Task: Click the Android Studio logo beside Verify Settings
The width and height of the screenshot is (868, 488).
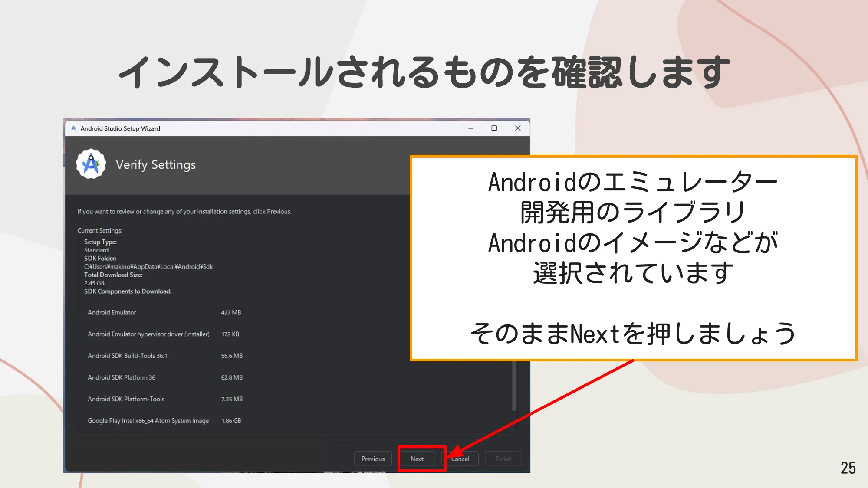Action: point(91,164)
